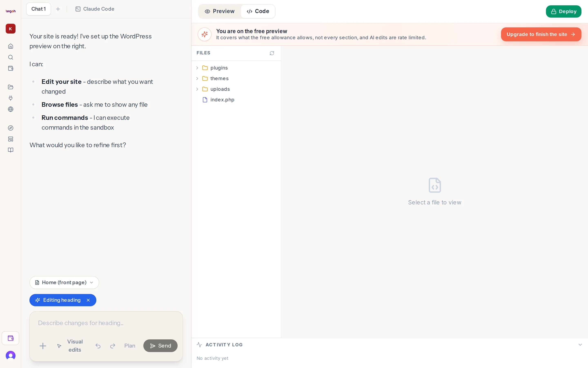Open the Claude Code tab
588x368 pixels.
(95, 9)
